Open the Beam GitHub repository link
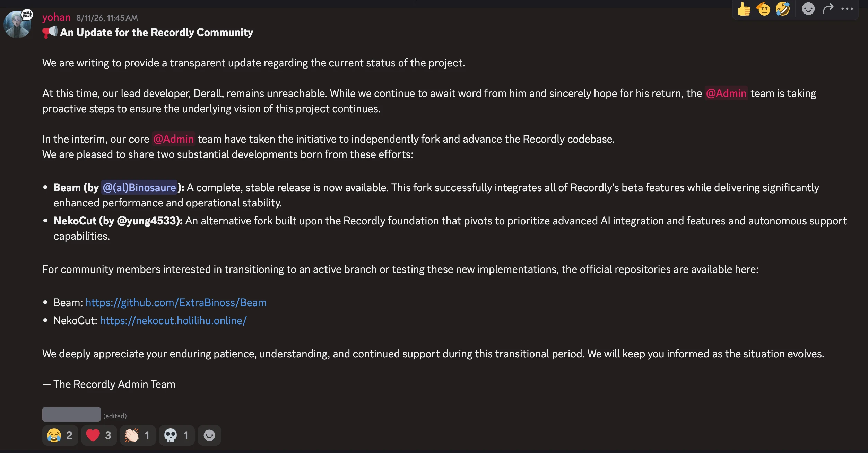The image size is (868, 453). point(176,303)
